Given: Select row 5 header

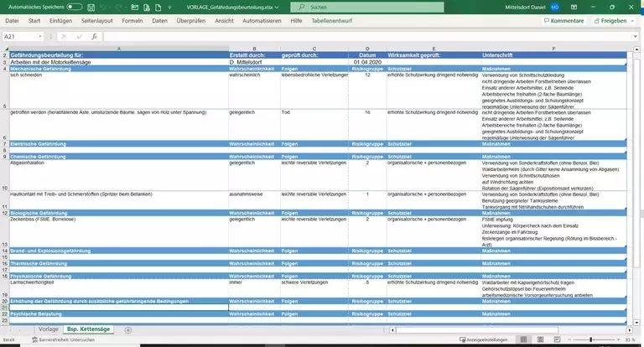Looking at the screenshot, I should [x=4, y=91].
